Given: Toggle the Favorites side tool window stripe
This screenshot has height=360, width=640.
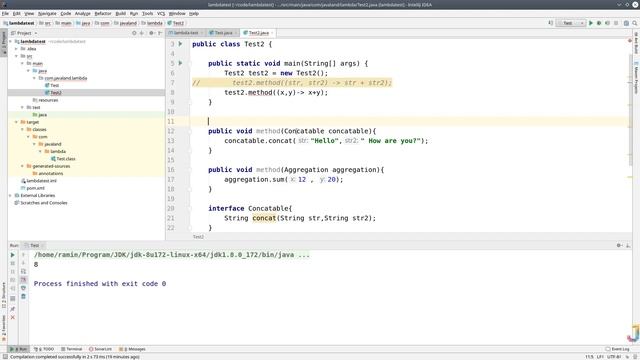Looking at the screenshot, I should click(4, 328).
